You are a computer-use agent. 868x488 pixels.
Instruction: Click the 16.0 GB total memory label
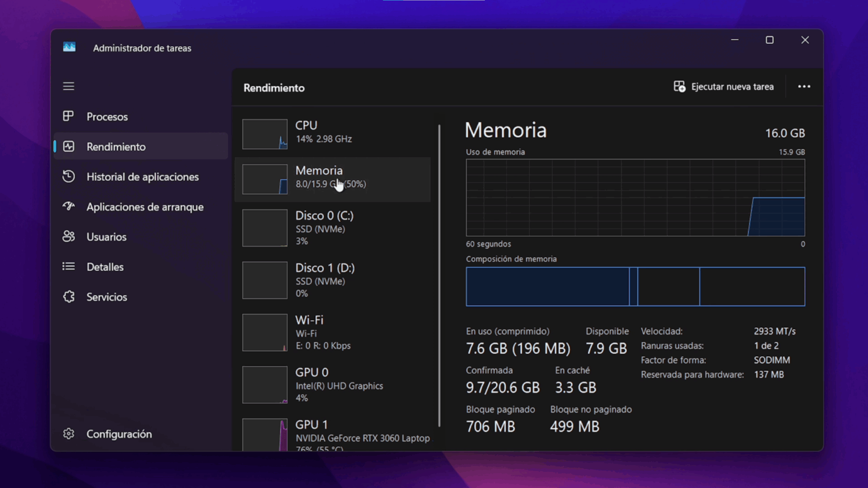tap(785, 133)
